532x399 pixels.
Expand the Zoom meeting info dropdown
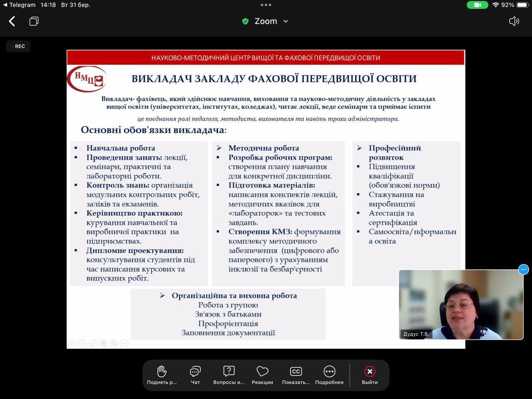click(286, 21)
